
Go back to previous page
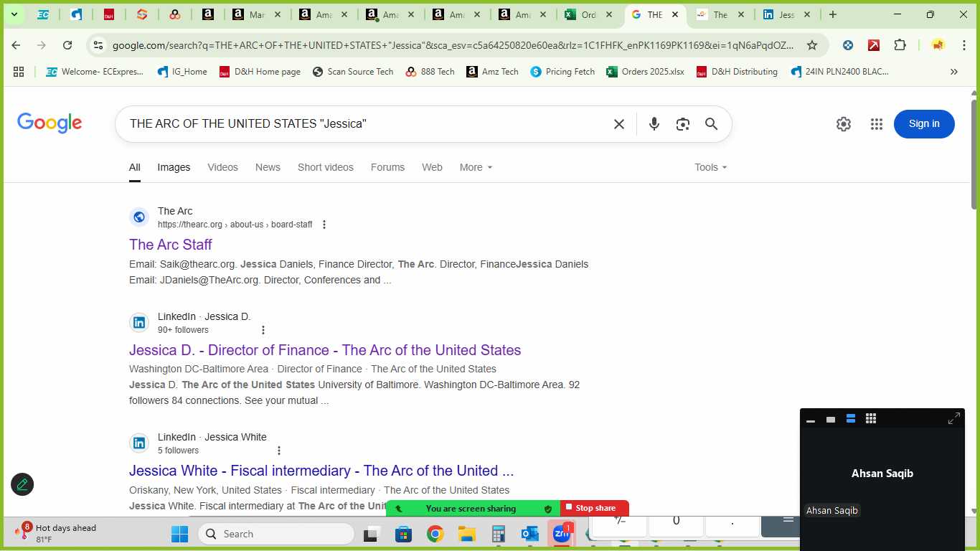click(x=16, y=45)
